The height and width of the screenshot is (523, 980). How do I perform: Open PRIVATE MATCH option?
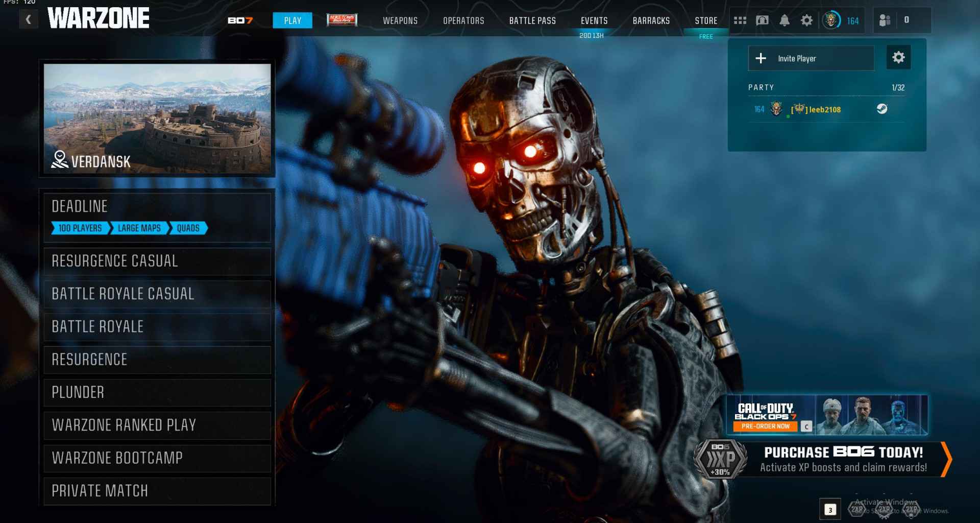tap(157, 491)
